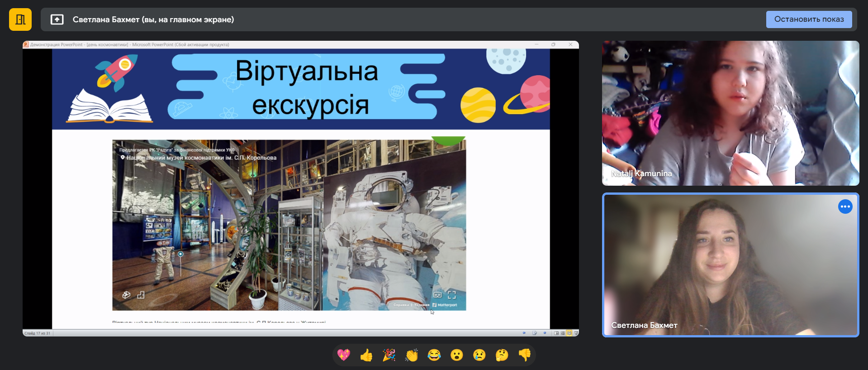Send the thumbs up reaction
868x370 pixels.
coord(366,355)
